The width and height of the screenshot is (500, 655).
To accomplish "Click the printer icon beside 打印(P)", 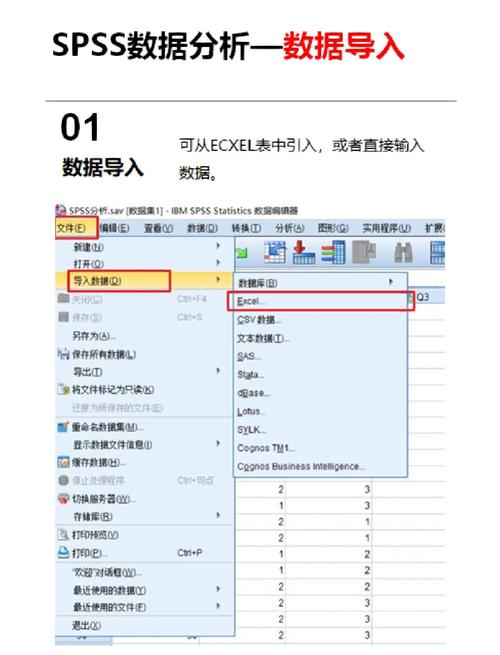I will coord(63,553).
